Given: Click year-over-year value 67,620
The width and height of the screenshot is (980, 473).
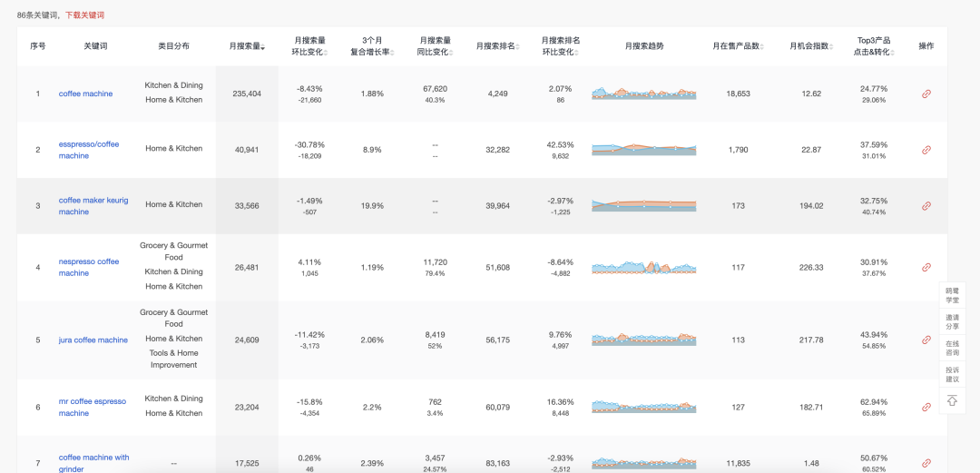Looking at the screenshot, I should tap(435, 89).
